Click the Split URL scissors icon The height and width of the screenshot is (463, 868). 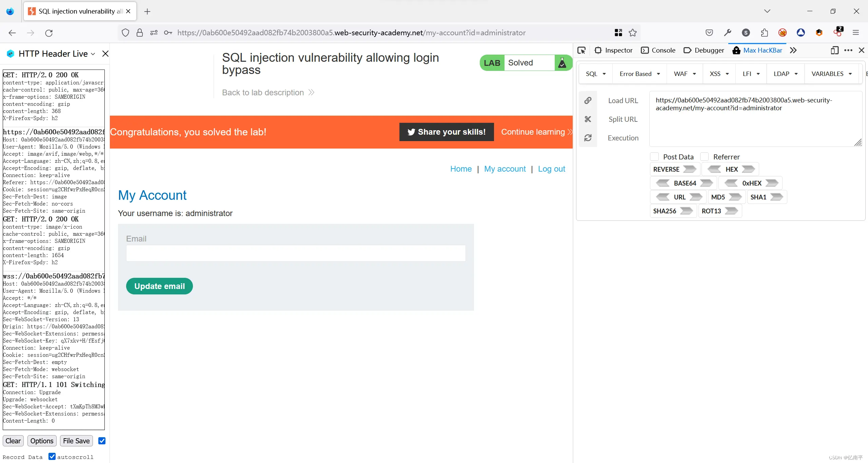[x=588, y=119]
